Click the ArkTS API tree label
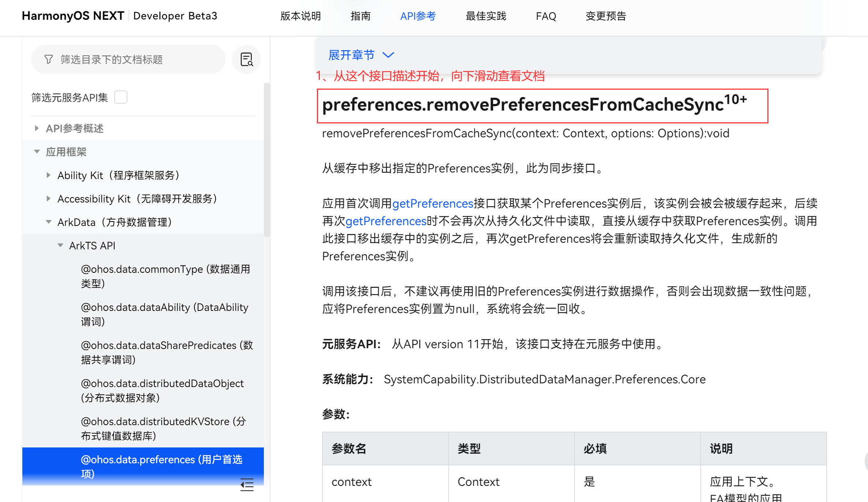 pyautogui.click(x=92, y=245)
